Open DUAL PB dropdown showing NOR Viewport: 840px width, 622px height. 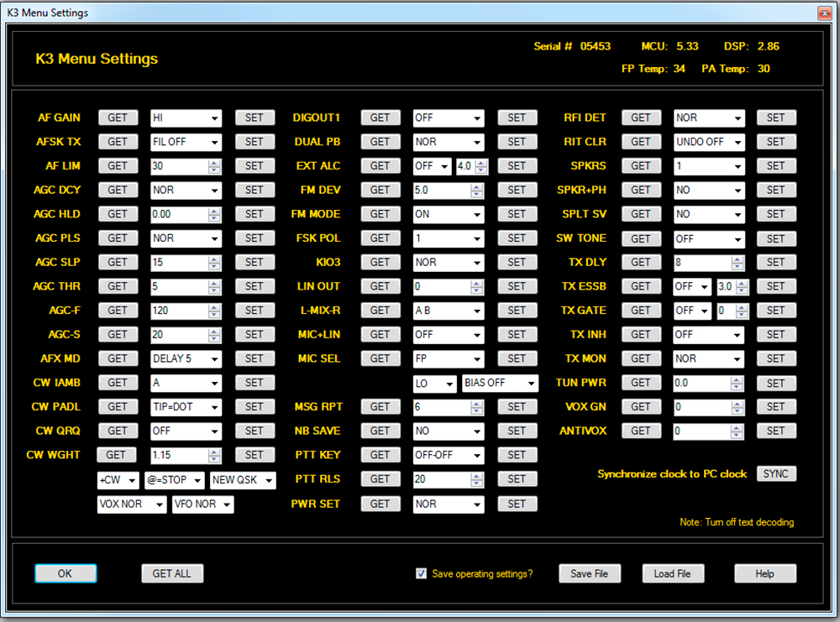pyautogui.click(x=449, y=142)
